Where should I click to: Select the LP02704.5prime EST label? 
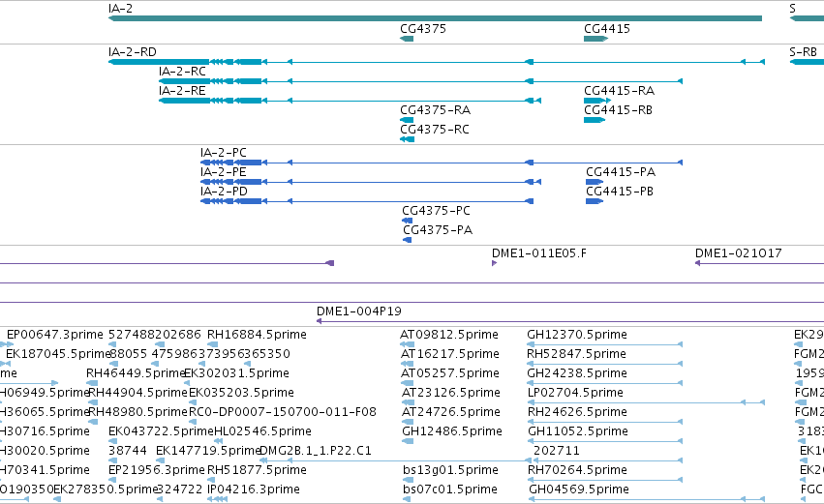(x=575, y=393)
